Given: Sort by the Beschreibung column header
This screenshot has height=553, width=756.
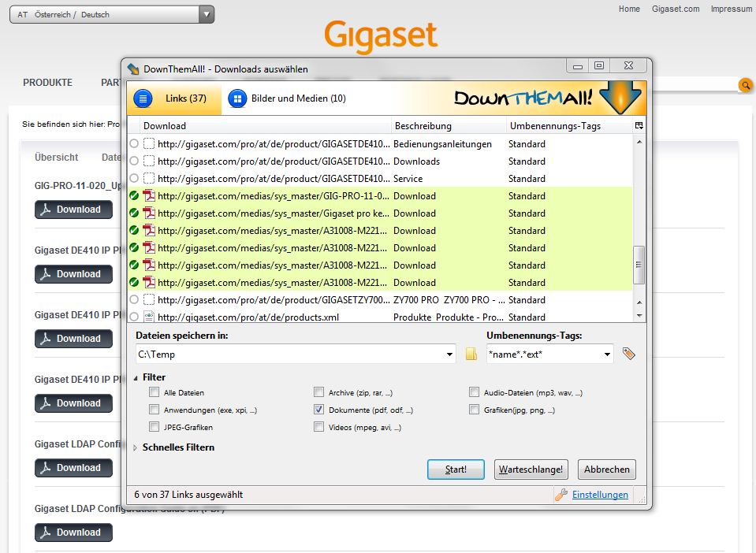Looking at the screenshot, I should (449, 126).
